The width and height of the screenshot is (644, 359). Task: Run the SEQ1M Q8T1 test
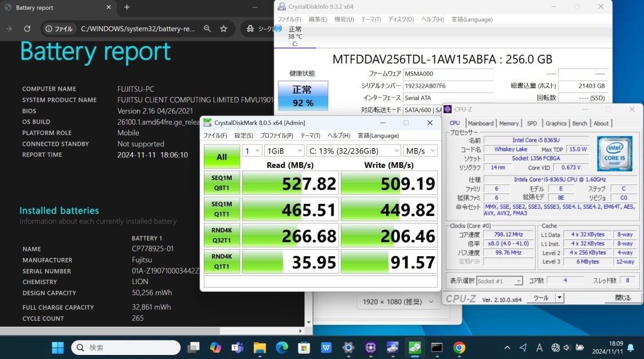coord(222,183)
